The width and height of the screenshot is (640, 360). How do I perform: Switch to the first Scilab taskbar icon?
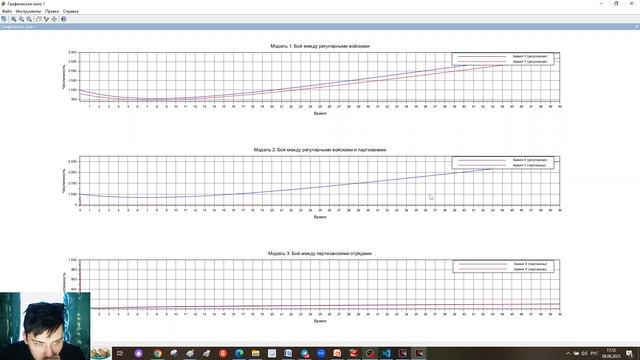(402, 353)
